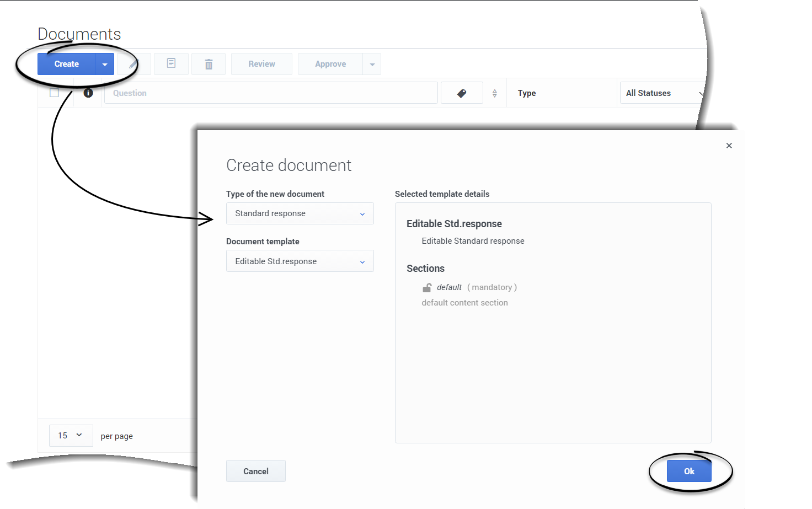Click the padlock icon beside default section
This screenshot has height=509, width=812.
(427, 288)
